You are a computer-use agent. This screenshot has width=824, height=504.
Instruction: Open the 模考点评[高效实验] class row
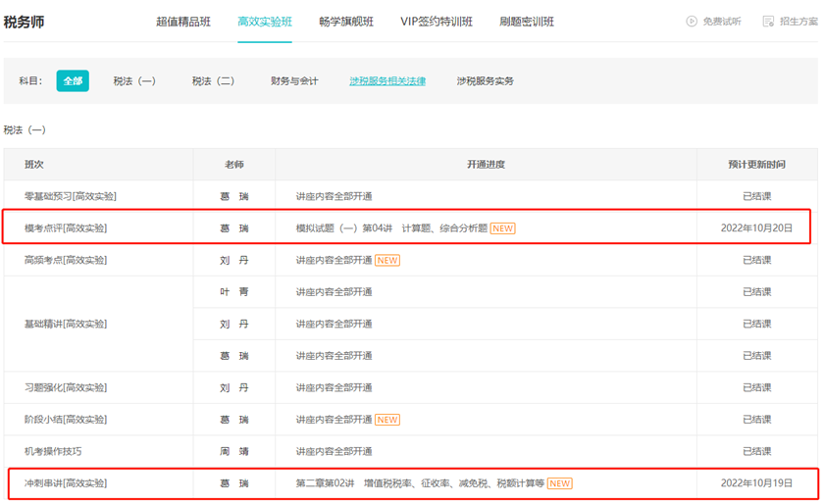tap(66, 228)
